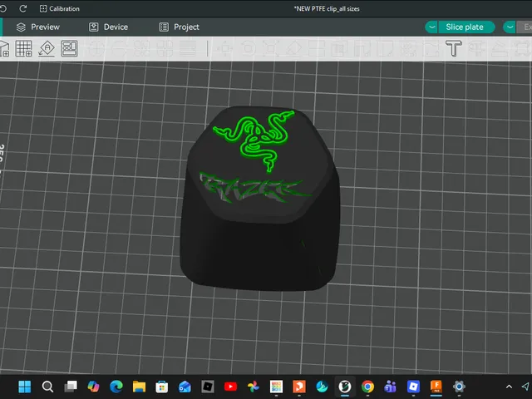Viewport: 532px width, 399px height.
Task: Switch to the Project tab
Action: (180, 27)
